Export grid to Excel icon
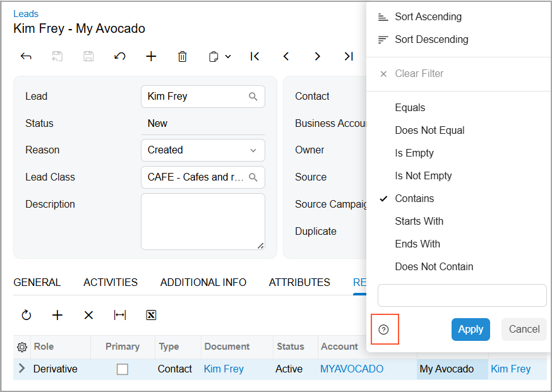This screenshot has width=552, height=392. [151, 315]
